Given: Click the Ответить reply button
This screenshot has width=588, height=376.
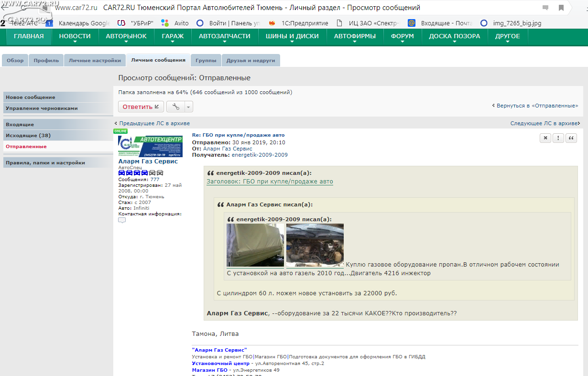Looking at the screenshot, I should coord(141,107).
